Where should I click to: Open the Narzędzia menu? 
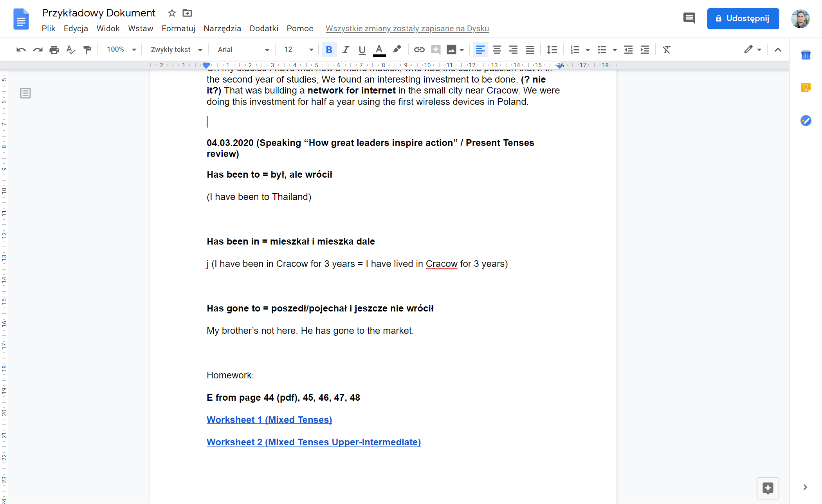coord(222,29)
